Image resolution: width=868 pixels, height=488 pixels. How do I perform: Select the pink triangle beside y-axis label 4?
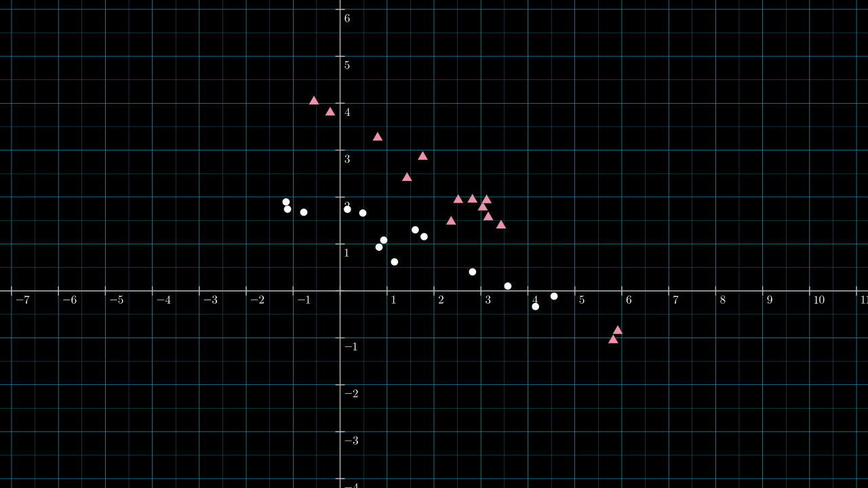coord(330,111)
